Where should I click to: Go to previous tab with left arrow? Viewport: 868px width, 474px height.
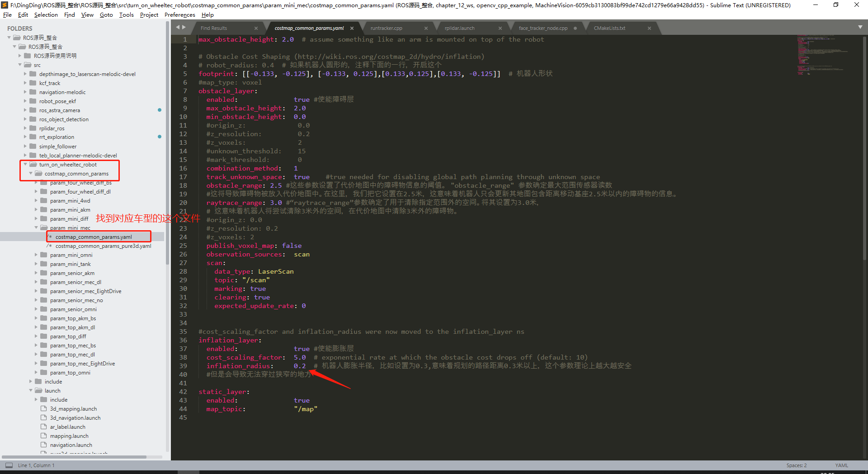pos(178,28)
